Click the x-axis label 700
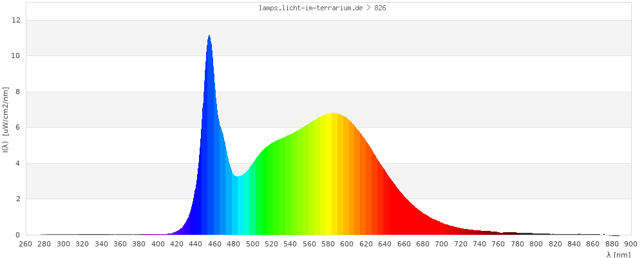 click(442, 244)
